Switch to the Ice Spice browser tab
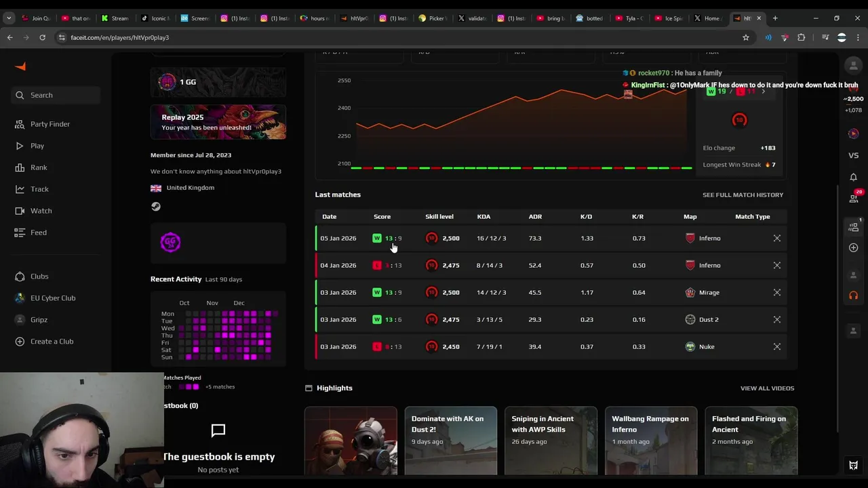Viewport: 868px width, 488px height. pos(669,18)
